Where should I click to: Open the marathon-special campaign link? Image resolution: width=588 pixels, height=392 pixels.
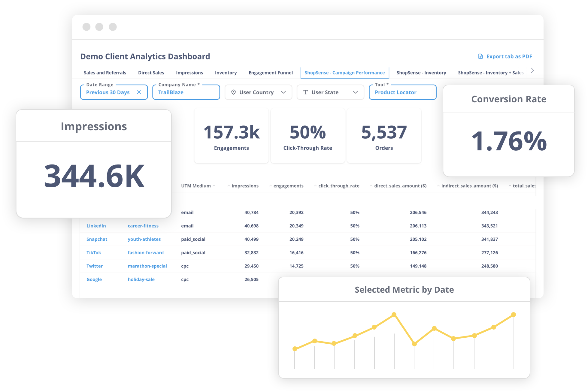[x=147, y=266]
